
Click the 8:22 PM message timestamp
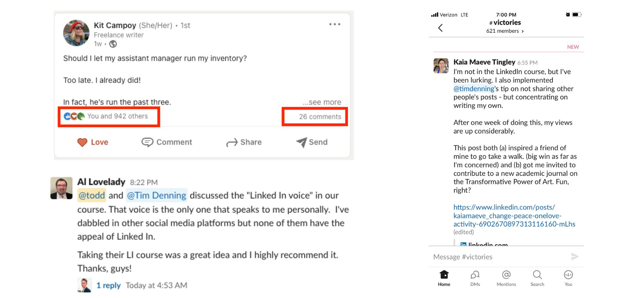tap(144, 183)
